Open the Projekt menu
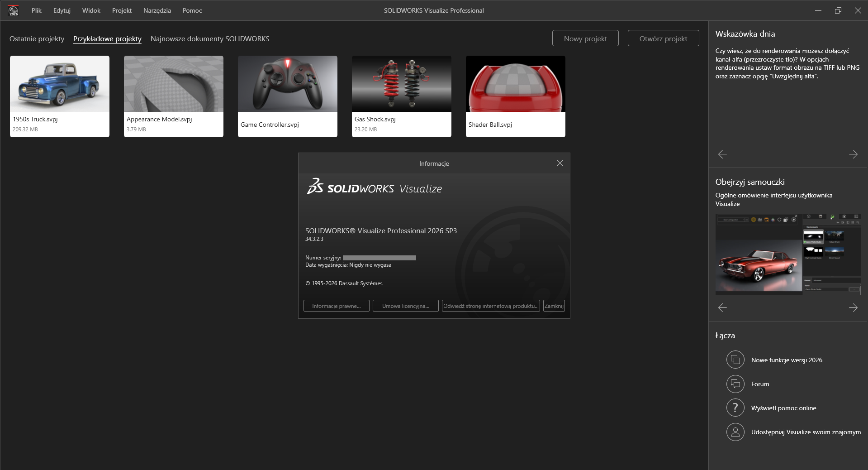Image resolution: width=868 pixels, height=470 pixels. (122, 10)
